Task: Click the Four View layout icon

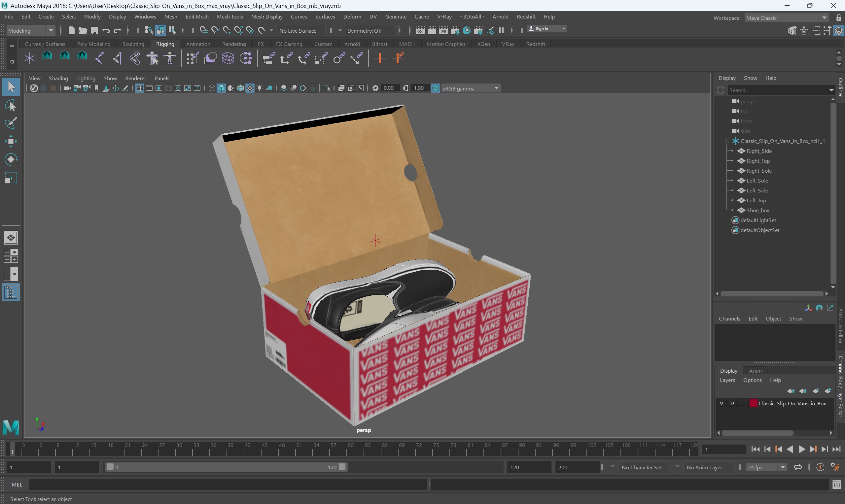Action: pos(11,256)
